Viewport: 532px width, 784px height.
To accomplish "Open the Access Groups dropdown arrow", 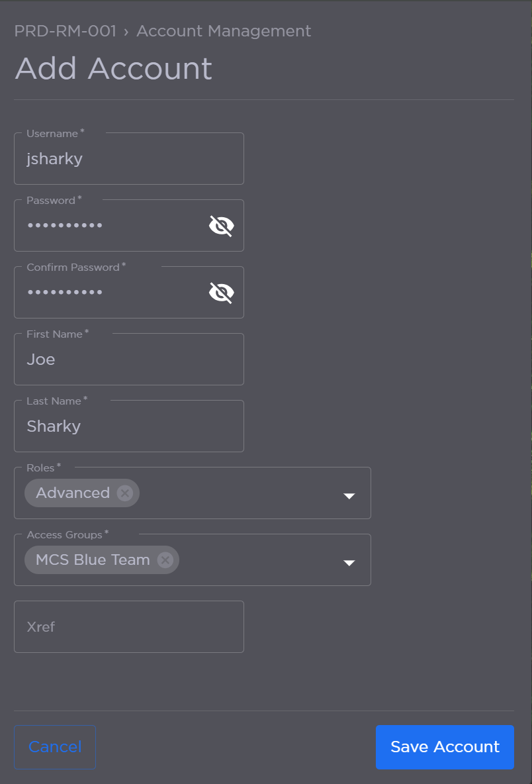I will pos(349,563).
